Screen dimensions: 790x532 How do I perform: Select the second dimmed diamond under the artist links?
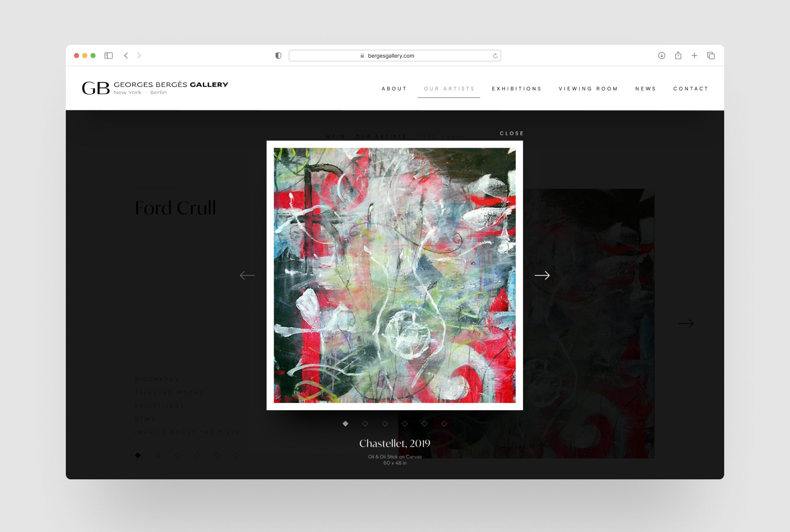(158, 455)
